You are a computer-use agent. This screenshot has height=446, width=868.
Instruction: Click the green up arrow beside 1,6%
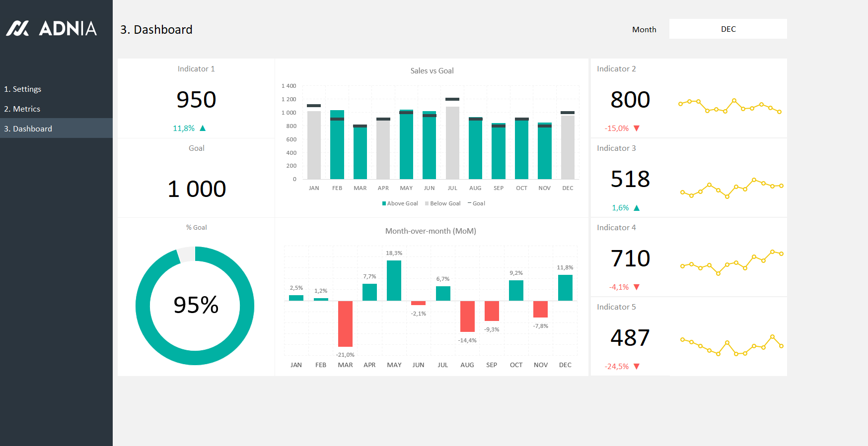tap(637, 208)
